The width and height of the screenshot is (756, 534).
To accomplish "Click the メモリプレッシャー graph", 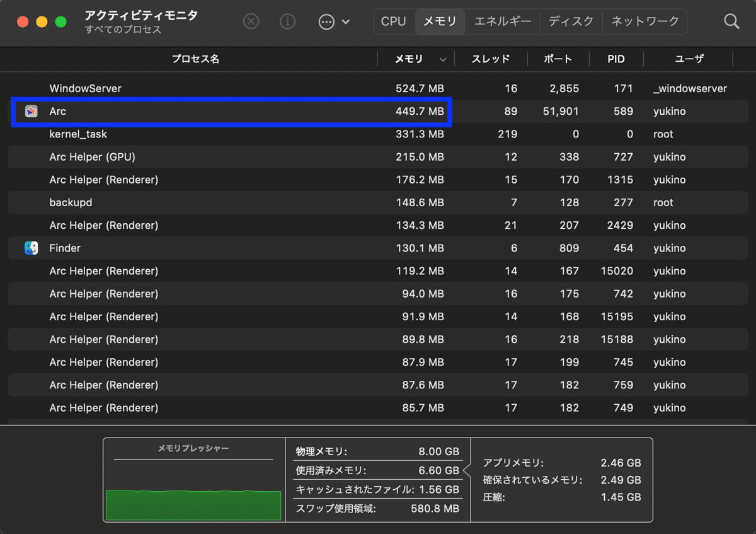I will (x=193, y=505).
